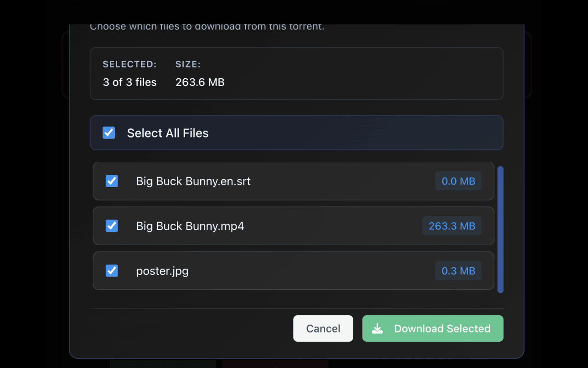Uncheck the Big Buck Bunny.mp4 file
588x368 pixels.
click(x=112, y=226)
